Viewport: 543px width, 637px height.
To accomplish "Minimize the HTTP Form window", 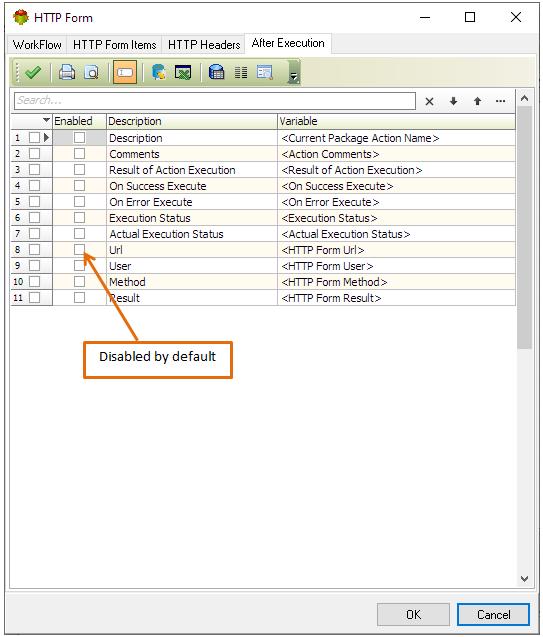I will 425,17.
